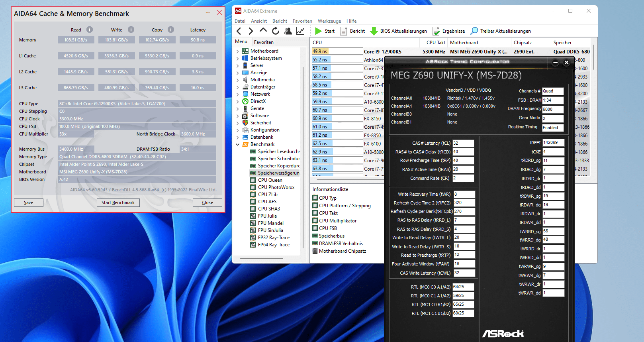644x342 pixels.
Task: Click the info icon next to Read
Action: (90, 29)
